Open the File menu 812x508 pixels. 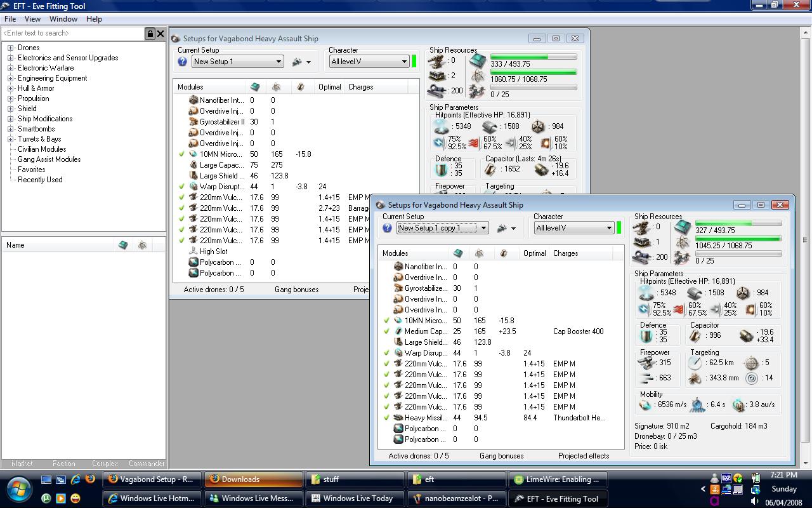(10, 19)
